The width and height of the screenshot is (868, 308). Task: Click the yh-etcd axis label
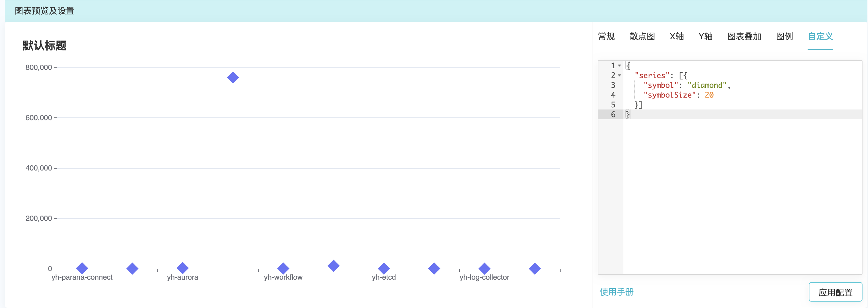click(x=383, y=277)
